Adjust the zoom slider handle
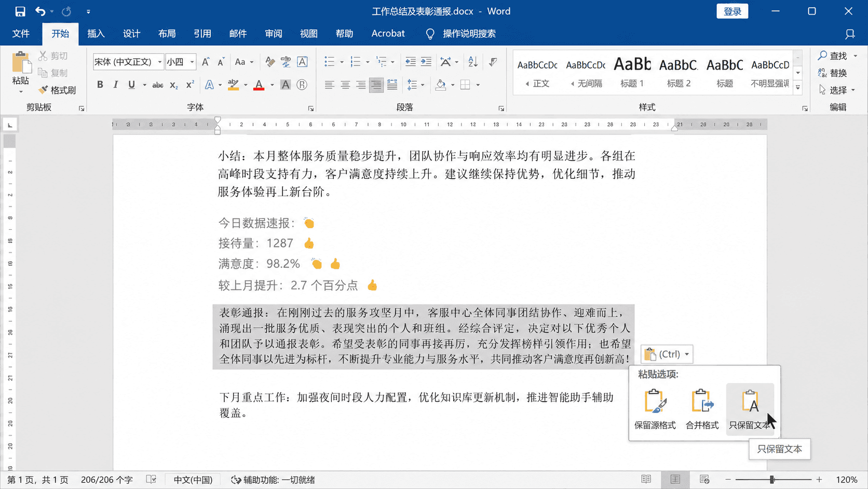The image size is (868, 489). click(772, 480)
